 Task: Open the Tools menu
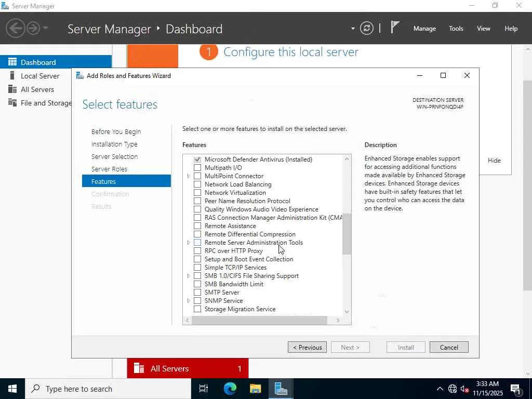click(456, 29)
